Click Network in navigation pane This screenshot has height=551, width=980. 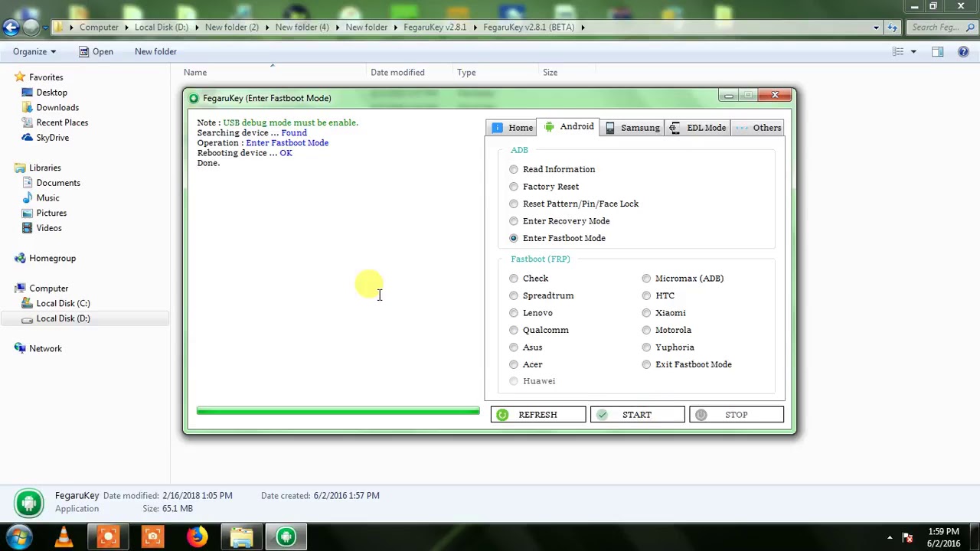(x=45, y=349)
